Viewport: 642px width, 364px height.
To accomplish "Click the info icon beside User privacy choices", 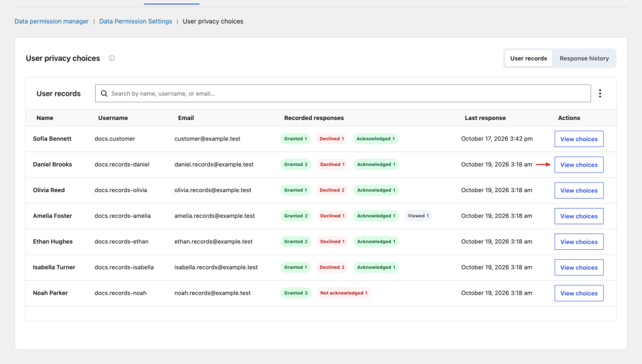I will click(111, 58).
